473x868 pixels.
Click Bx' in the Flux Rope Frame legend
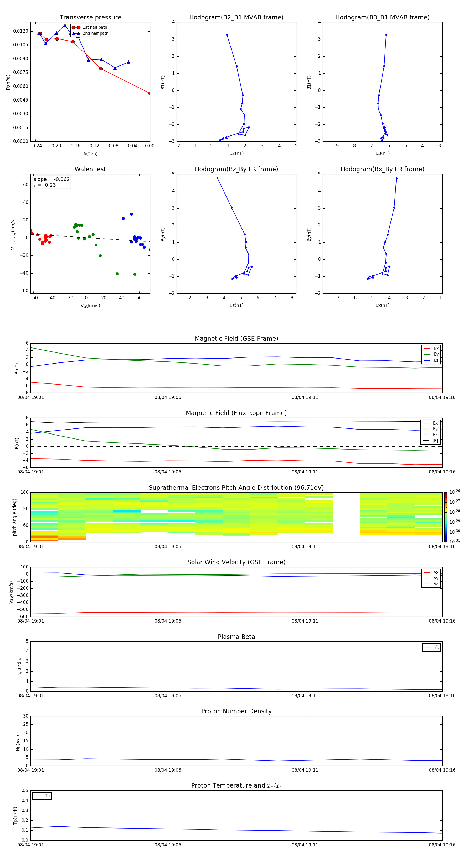436,423
